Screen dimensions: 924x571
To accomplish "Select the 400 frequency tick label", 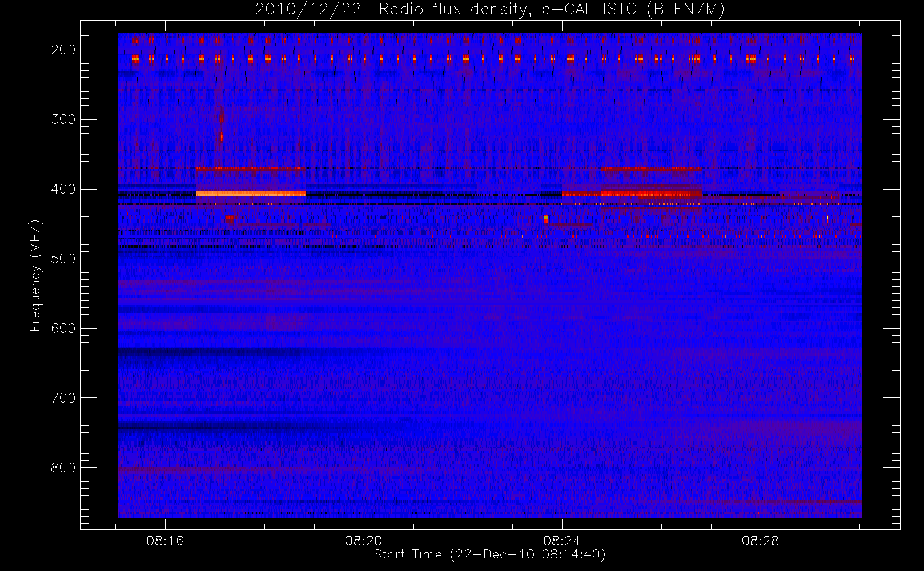I will pyautogui.click(x=63, y=189).
